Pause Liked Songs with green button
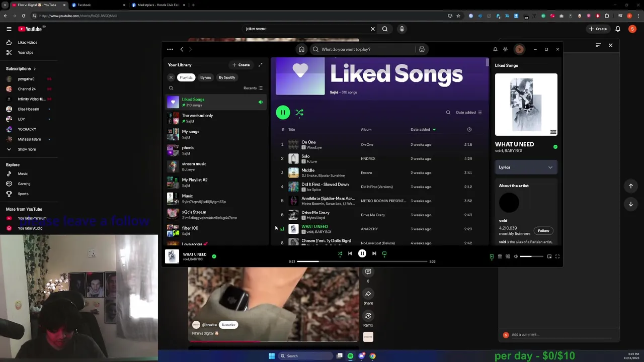 tap(283, 113)
